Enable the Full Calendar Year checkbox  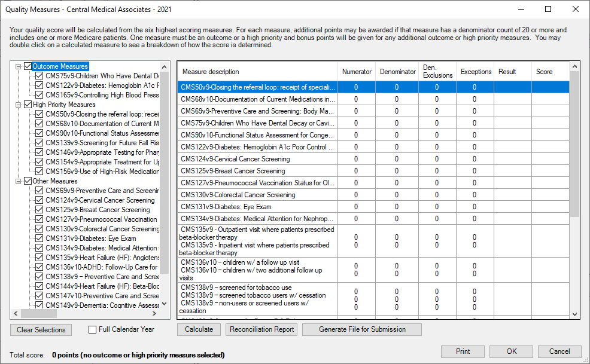[93, 329]
